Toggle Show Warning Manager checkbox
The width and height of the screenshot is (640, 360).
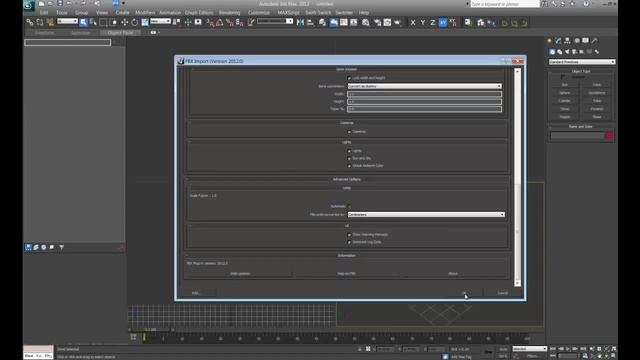(x=349, y=235)
